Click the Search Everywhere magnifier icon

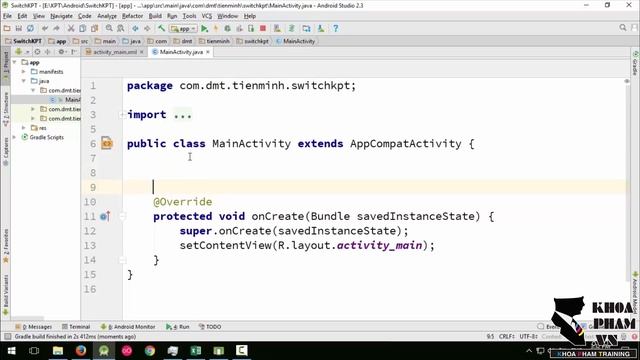622,28
